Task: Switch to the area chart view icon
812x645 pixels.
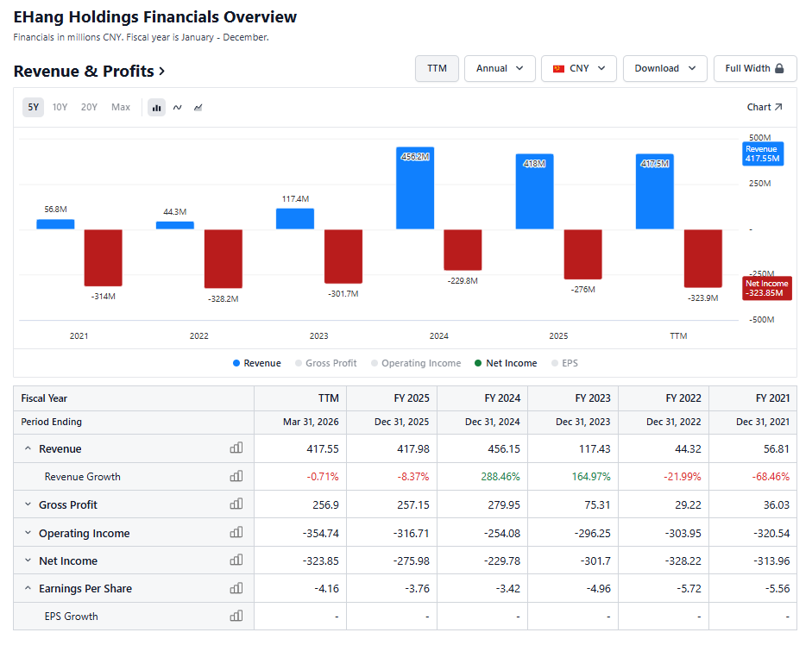Action: pyautogui.click(x=198, y=108)
